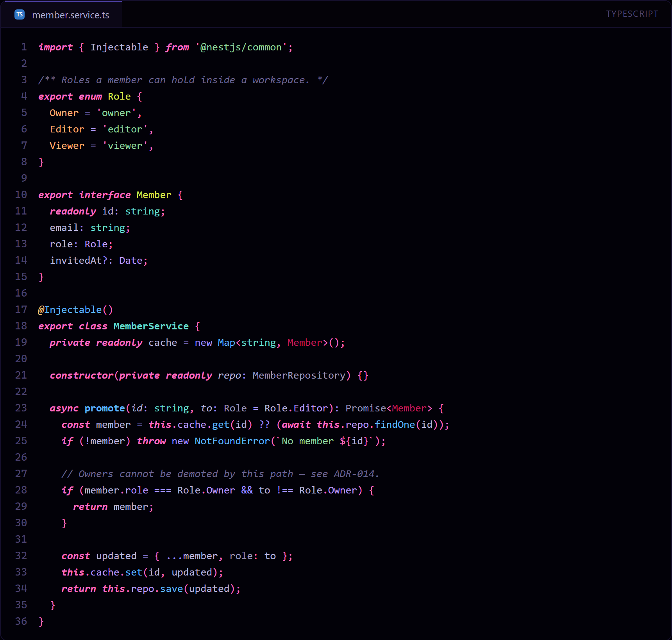672x640 pixels.
Task: Click the MemberService class name
Action: [151, 326]
